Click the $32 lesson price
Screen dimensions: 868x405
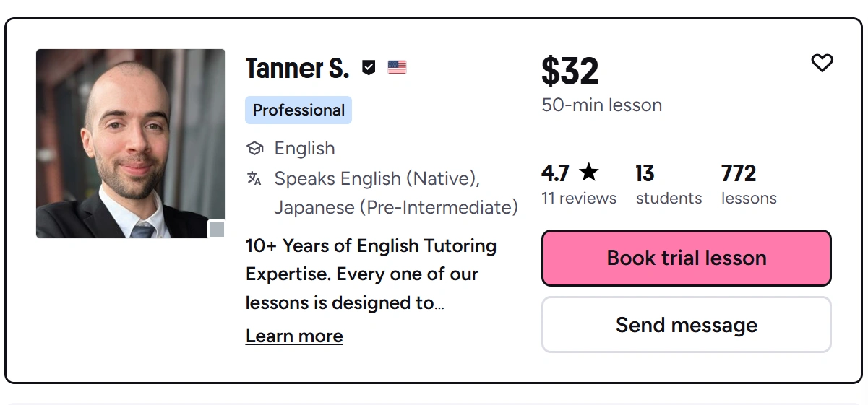coord(570,71)
